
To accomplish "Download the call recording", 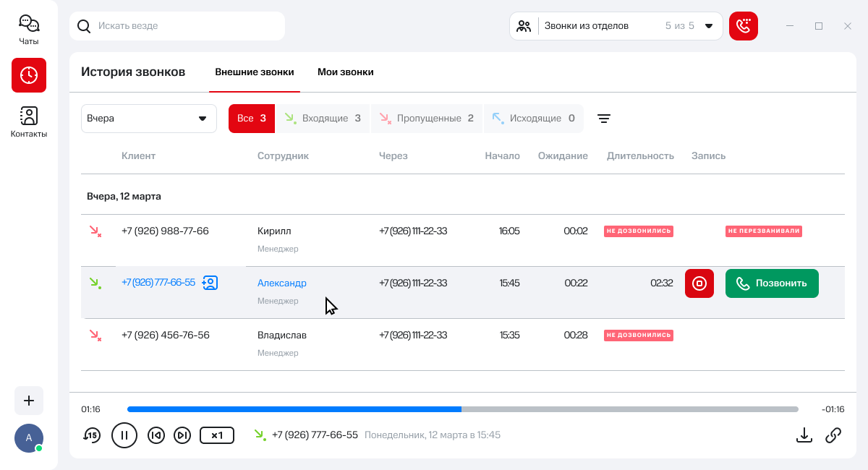I will (804, 435).
